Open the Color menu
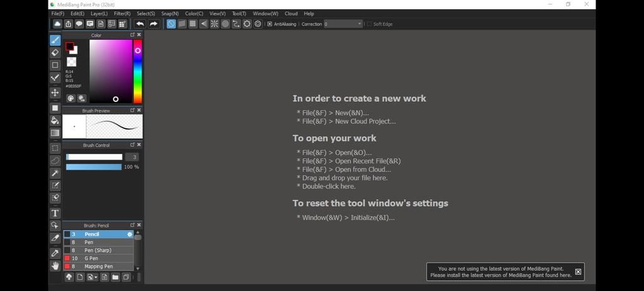This screenshot has height=291, width=644. tap(194, 14)
